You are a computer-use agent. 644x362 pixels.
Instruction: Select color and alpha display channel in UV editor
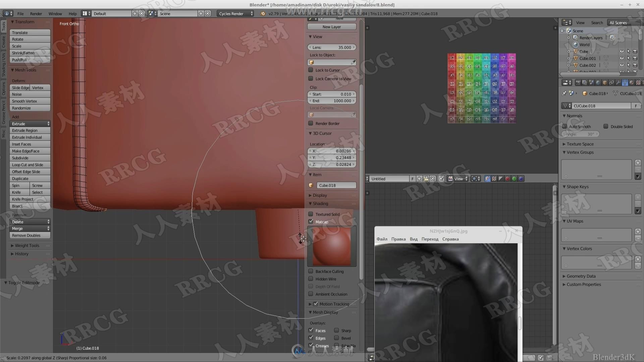click(487, 179)
